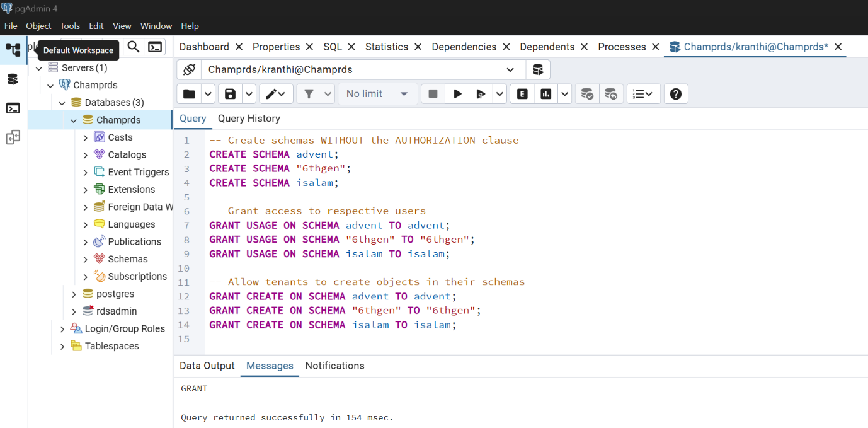Click the Explain Analyze chart icon
The height and width of the screenshot is (428, 868).
pyautogui.click(x=546, y=94)
